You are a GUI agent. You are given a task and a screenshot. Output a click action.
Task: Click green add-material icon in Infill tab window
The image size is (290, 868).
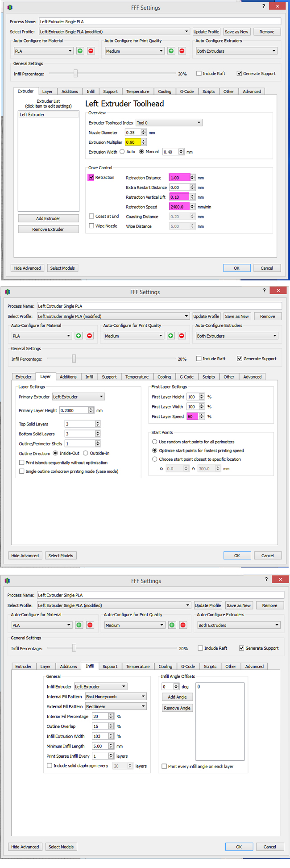(x=79, y=625)
